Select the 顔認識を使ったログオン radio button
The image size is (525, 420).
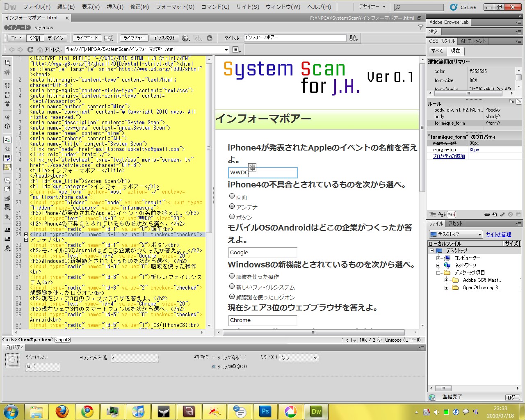[232, 297]
